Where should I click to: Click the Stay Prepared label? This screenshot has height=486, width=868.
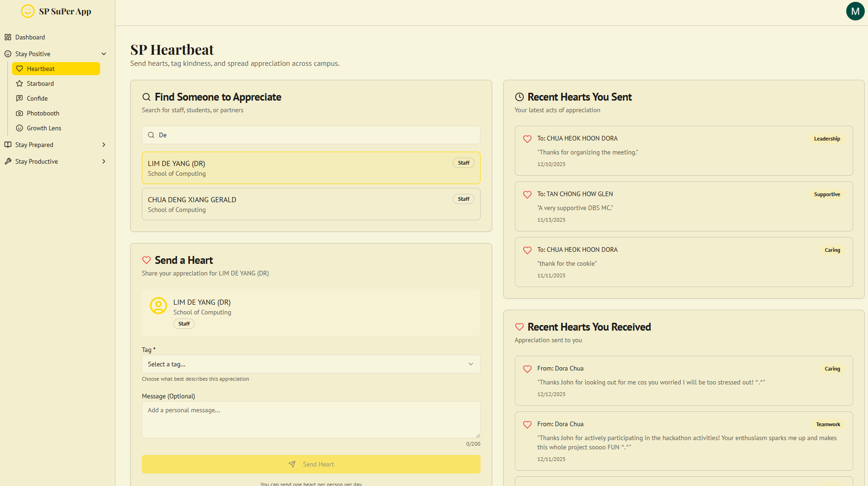tap(34, 145)
